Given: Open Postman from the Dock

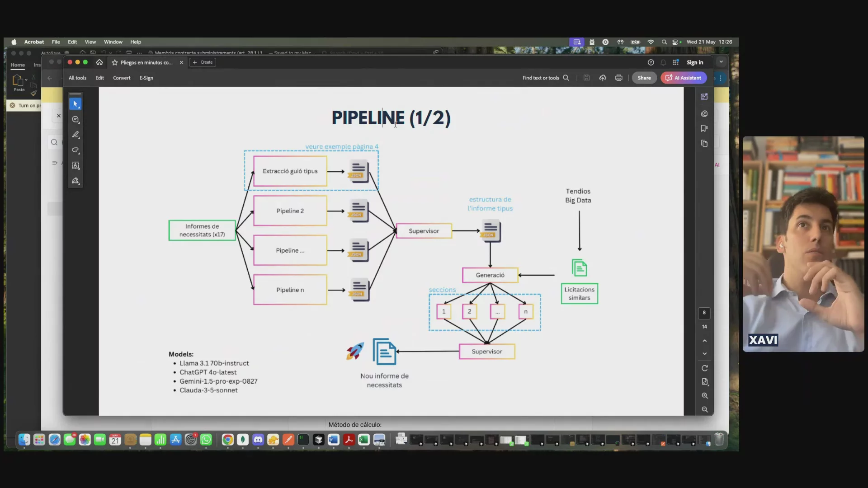Looking at the screenshot, I should (x=288, y=439).
